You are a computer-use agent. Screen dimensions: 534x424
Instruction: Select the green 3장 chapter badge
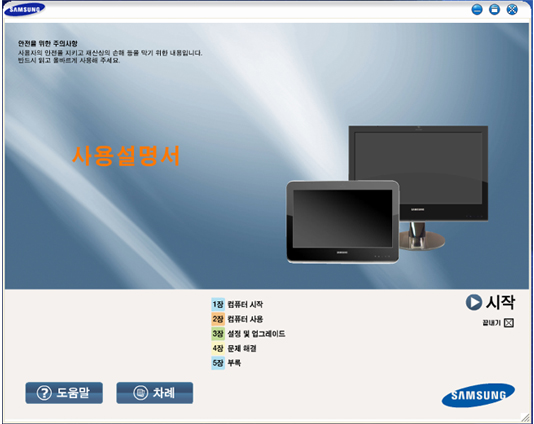click(218, 333)
